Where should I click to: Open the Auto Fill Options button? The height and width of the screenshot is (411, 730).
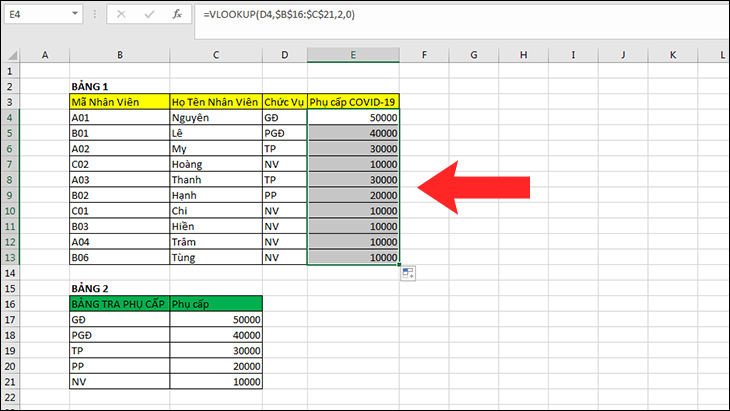click(408, 273)
